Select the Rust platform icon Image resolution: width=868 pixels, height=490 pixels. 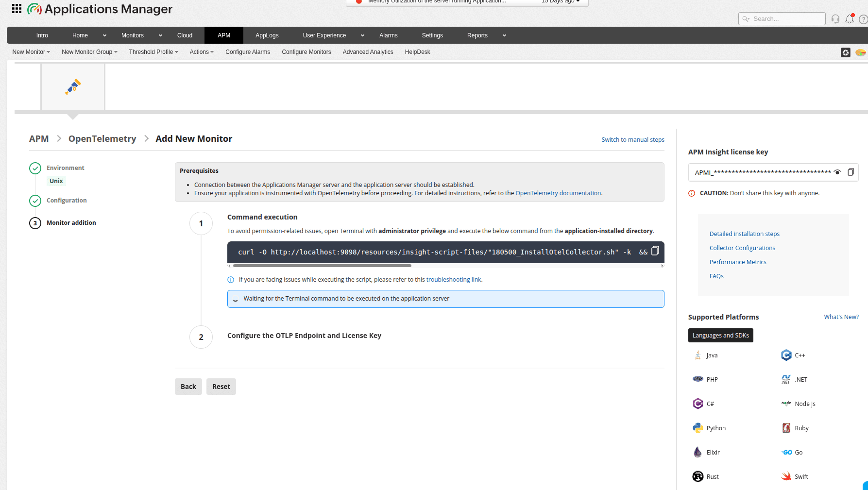(x=698, y=476)
